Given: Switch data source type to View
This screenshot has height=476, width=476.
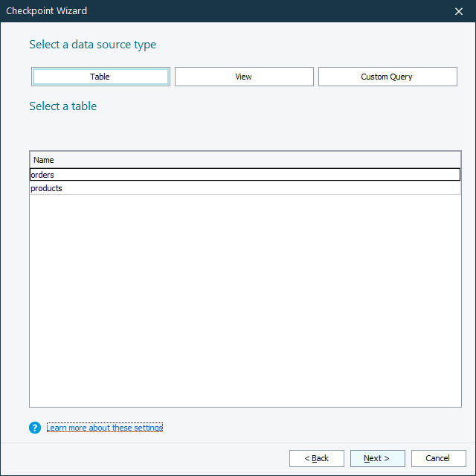Looking at the screenshot, I should point(244,77).
